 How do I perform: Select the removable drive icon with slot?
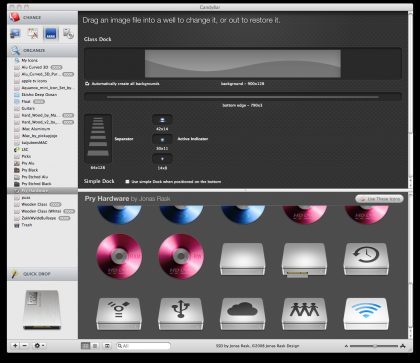click(304, 260)
